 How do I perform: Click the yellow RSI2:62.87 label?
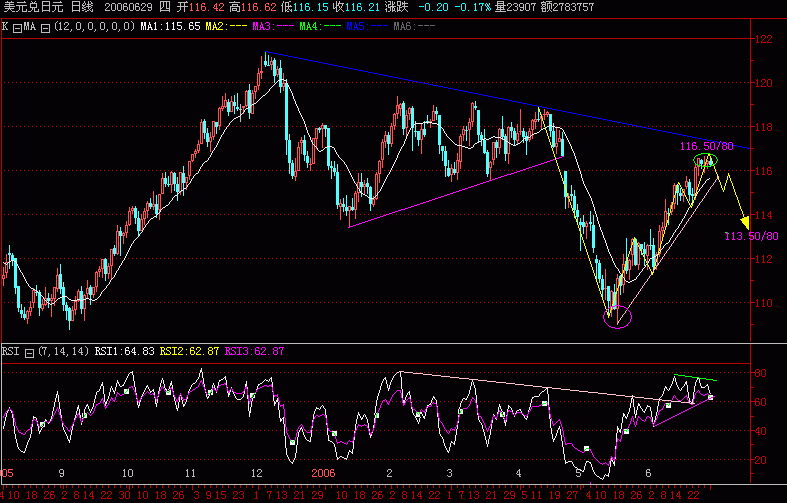189,351
